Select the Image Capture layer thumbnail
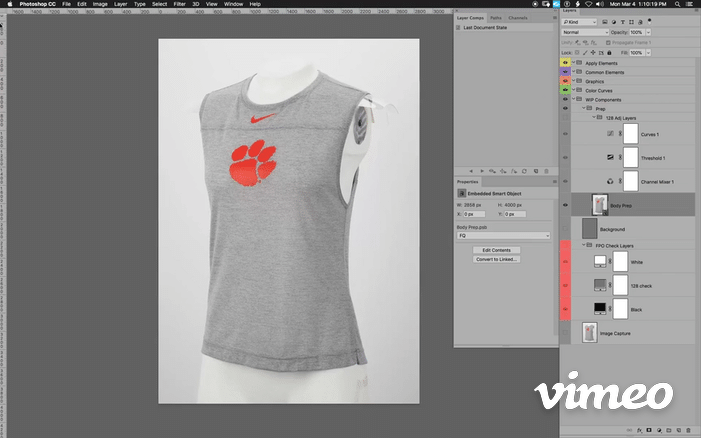 point(590,333)
